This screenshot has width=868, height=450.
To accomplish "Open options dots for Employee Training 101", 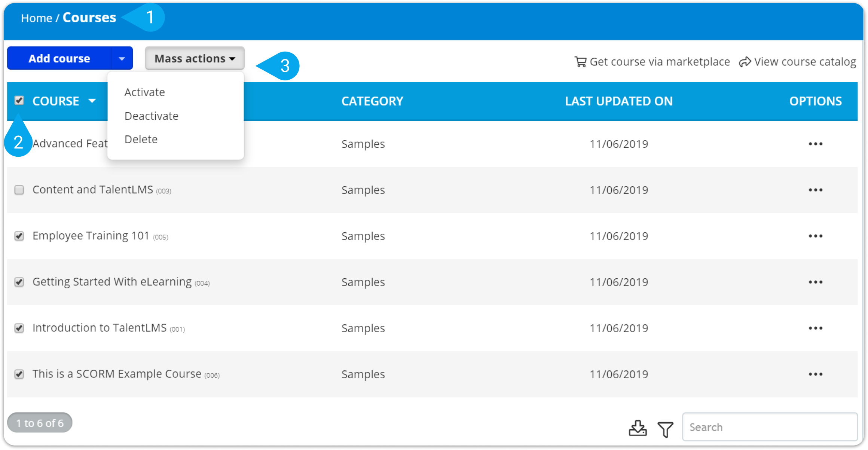I will tap(815, 236).
